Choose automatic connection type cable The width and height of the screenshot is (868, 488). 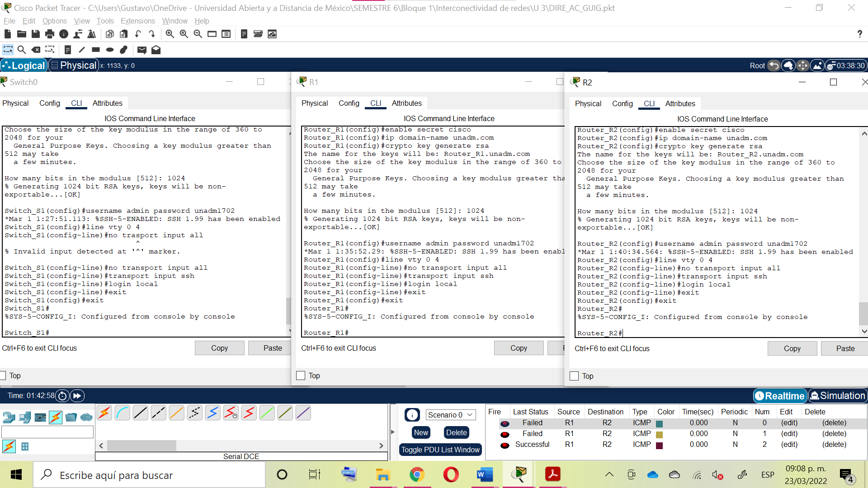pyautogui.click(x=104, y=413)
